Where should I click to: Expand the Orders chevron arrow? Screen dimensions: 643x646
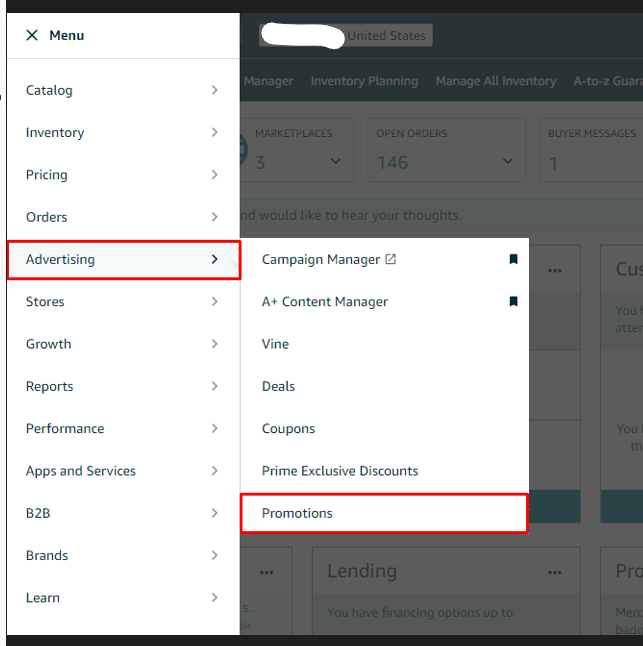tap(215, 217)
